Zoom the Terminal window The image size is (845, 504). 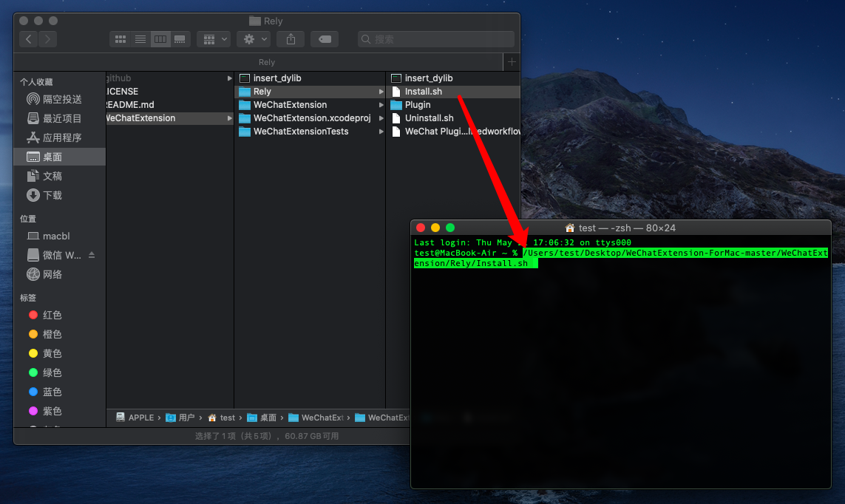click(450, 228)
